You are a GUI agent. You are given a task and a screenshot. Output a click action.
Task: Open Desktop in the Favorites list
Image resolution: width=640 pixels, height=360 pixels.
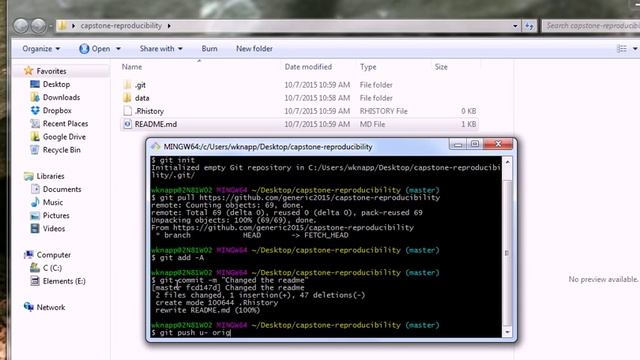pos(56,84)
